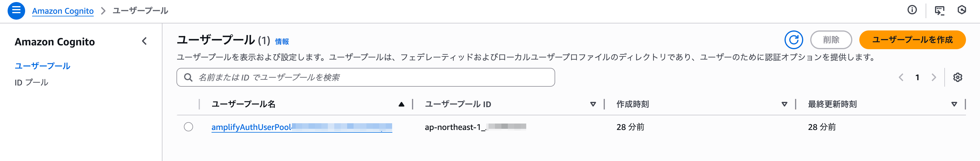The image size is (980, 161).
Task: Focus the user pool search field
Action: click(365, 78)
